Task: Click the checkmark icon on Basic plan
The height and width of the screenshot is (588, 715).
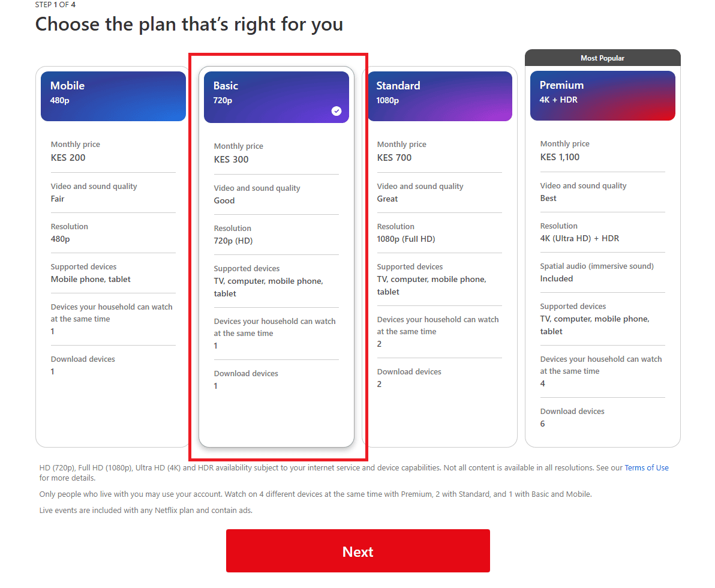Action: click(337, 111)
